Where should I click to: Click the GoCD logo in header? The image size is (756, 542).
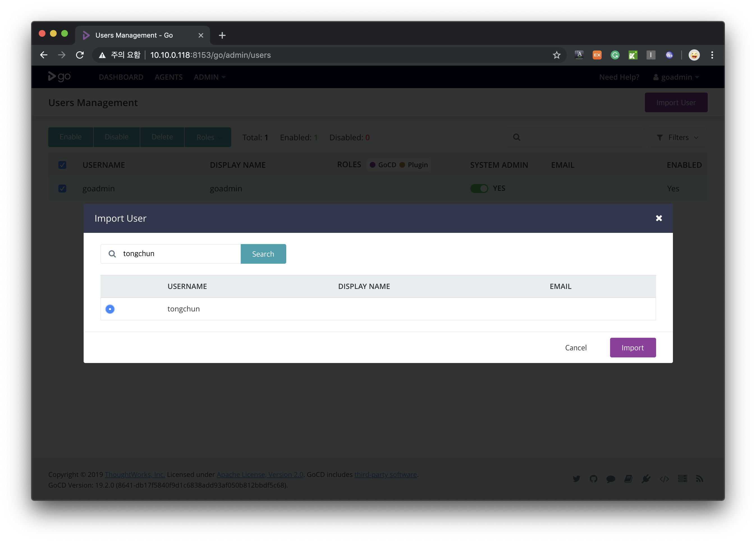point(59,77)
